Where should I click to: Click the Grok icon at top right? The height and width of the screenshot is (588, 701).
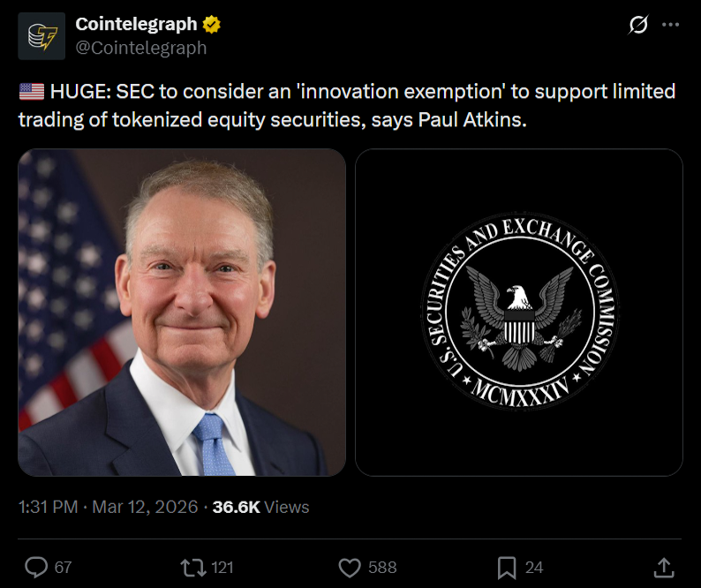638,25
